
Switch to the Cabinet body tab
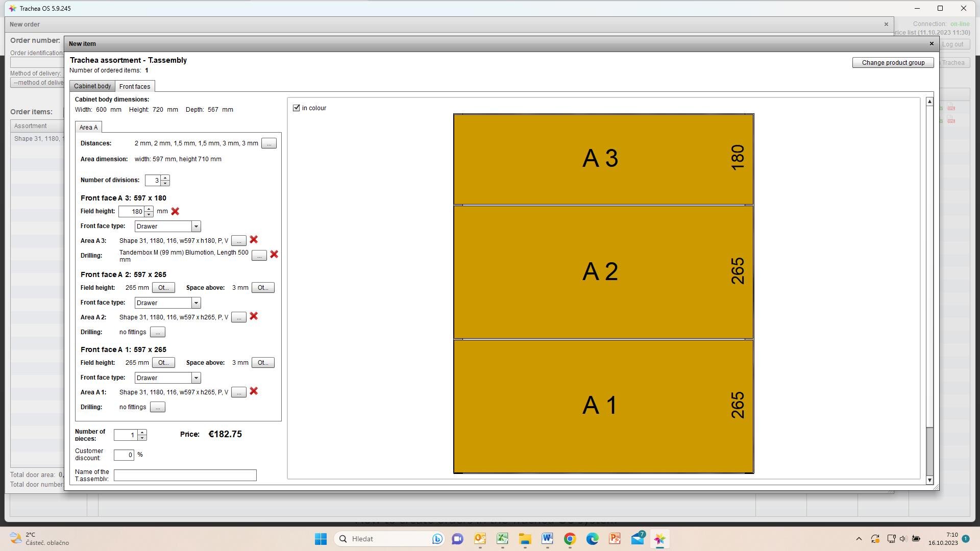(92, 86)
